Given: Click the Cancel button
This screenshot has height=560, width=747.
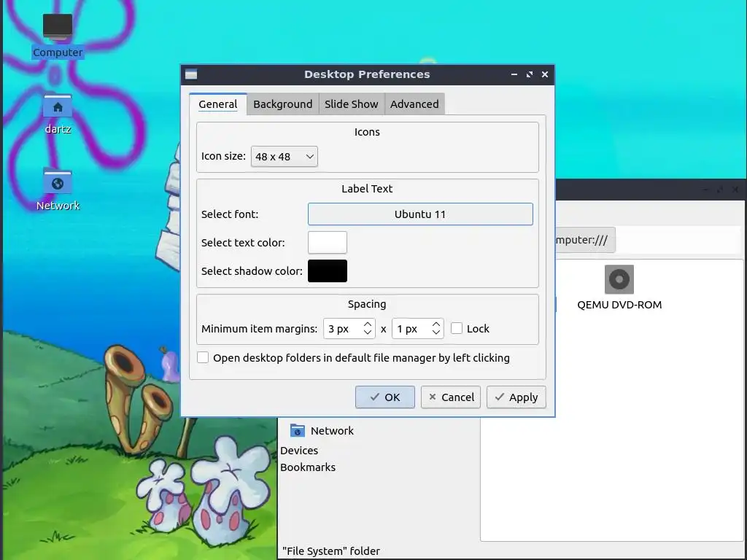Looking at the screenshot, I should click(451, 397).
